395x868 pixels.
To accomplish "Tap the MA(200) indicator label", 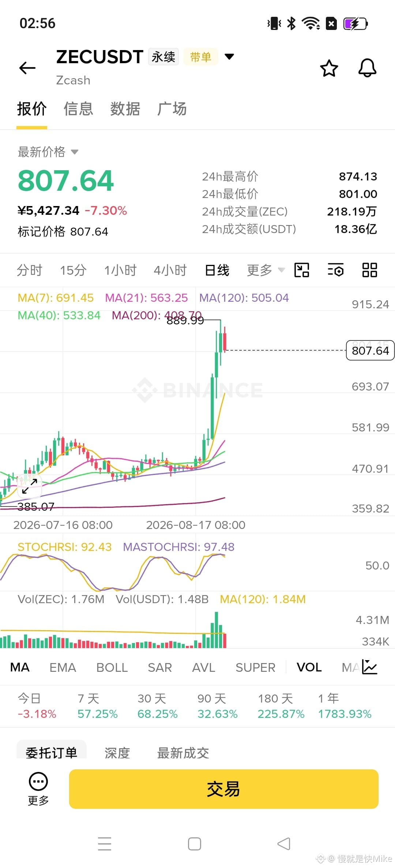I will point(157,315).
